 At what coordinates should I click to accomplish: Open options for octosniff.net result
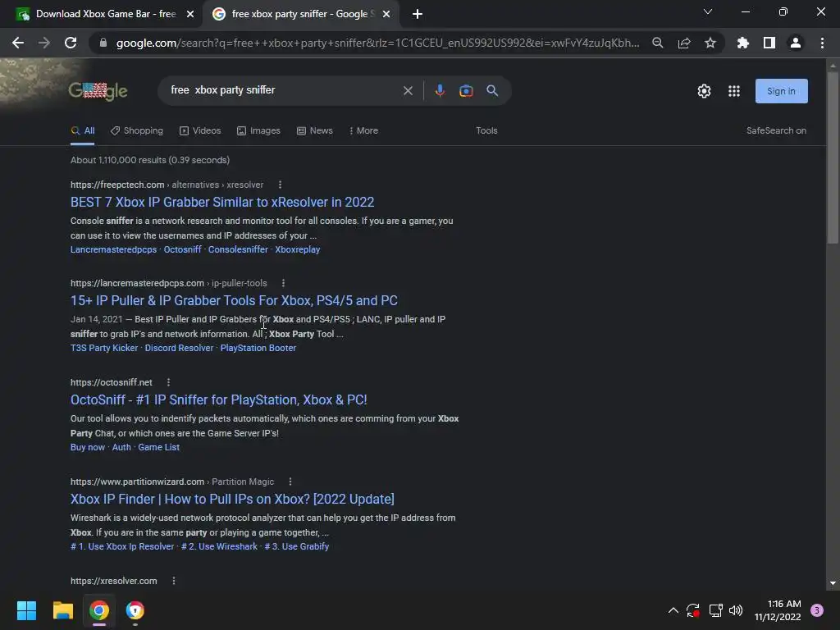(168, 382)
